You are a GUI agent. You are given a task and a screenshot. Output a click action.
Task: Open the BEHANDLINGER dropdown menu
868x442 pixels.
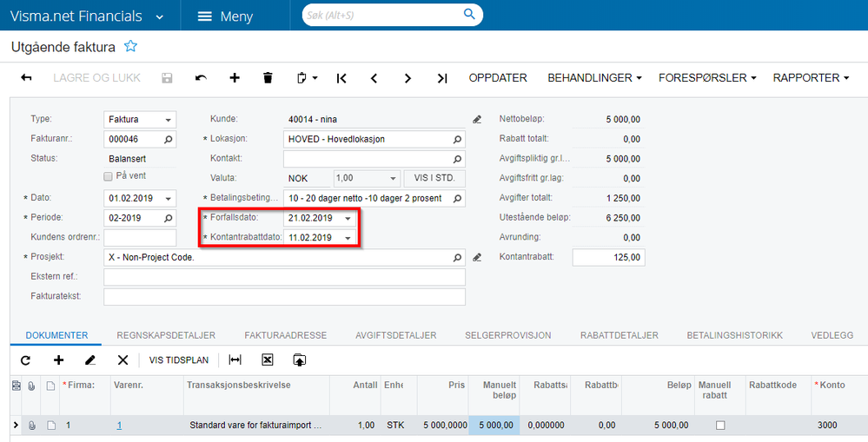click(x=594, y=78)
